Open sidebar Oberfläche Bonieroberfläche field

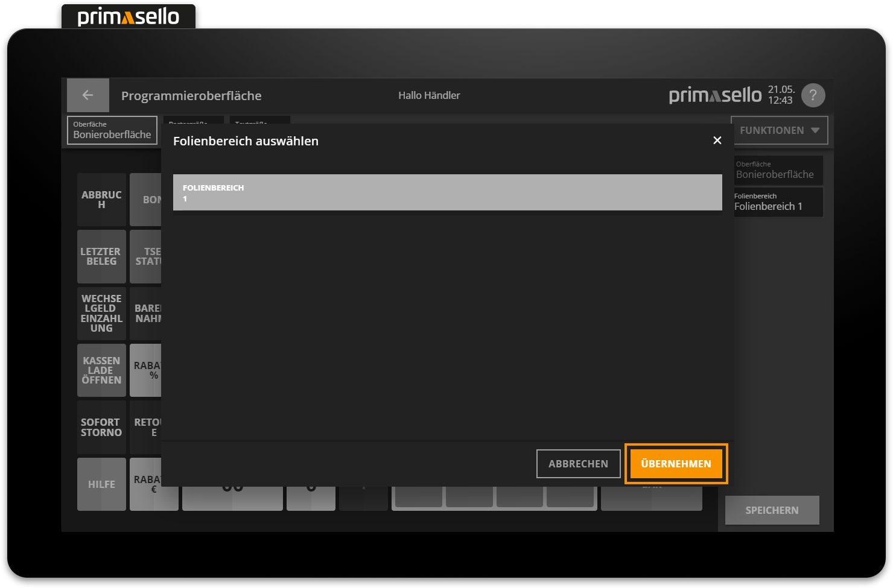pyautogui.click(x=778, y=170)
